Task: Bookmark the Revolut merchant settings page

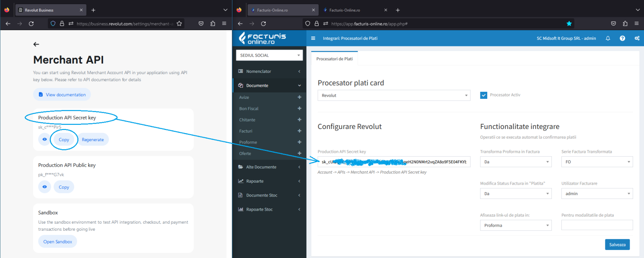Action: [x=179, y=24]
